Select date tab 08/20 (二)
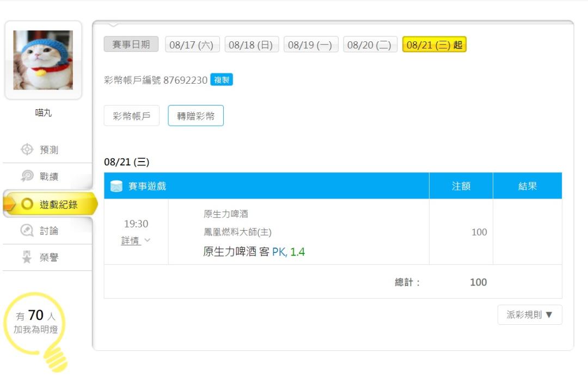Viewport: 588px width, 377px height. click(370, 45)
